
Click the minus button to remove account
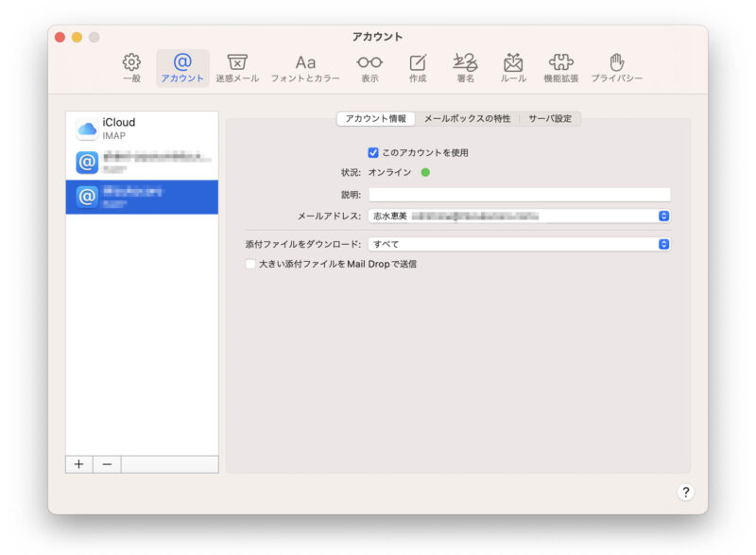click(107, 464)
